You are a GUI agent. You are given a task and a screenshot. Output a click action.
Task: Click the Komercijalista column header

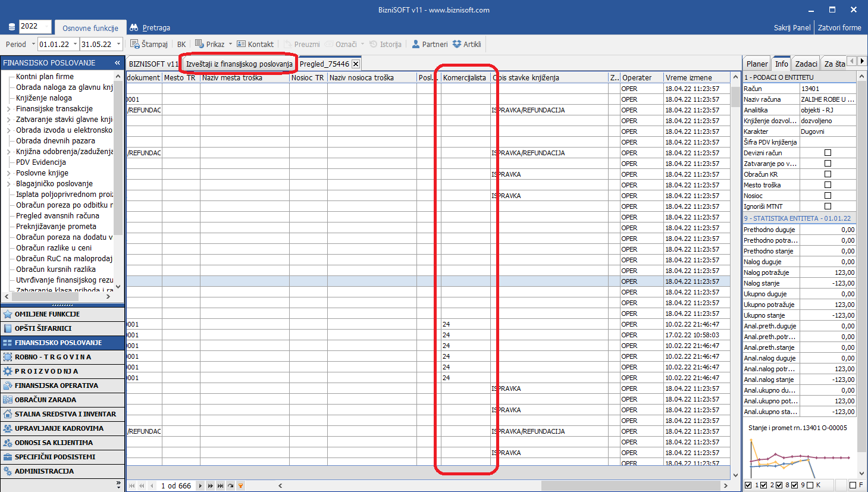pos(465,77)
